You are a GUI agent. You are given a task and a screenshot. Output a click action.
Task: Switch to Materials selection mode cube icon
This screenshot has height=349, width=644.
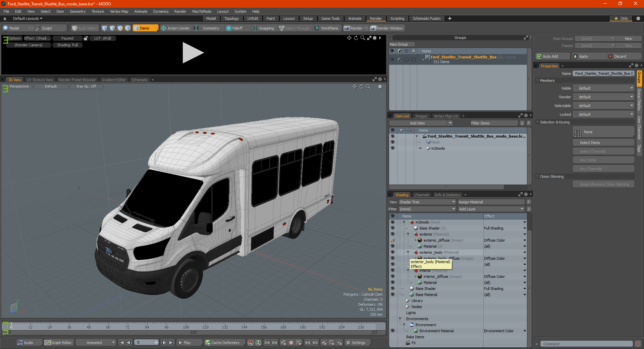click(128, 28)
